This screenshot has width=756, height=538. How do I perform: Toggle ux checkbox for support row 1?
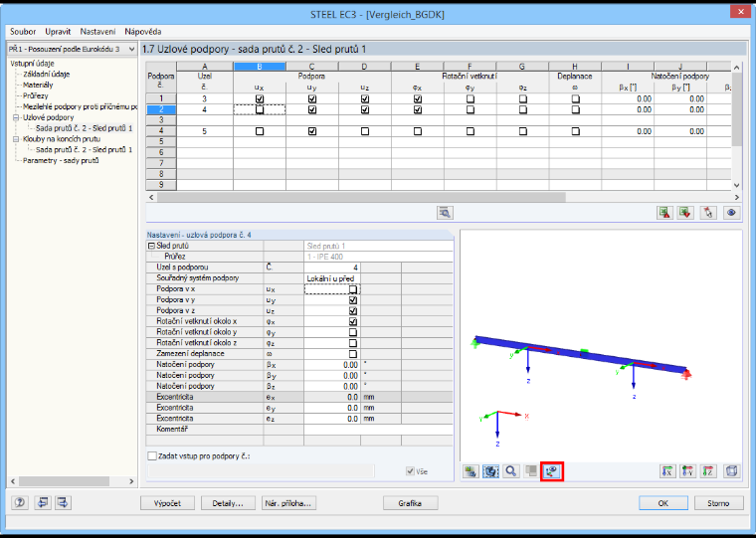(x=260, y=98)
